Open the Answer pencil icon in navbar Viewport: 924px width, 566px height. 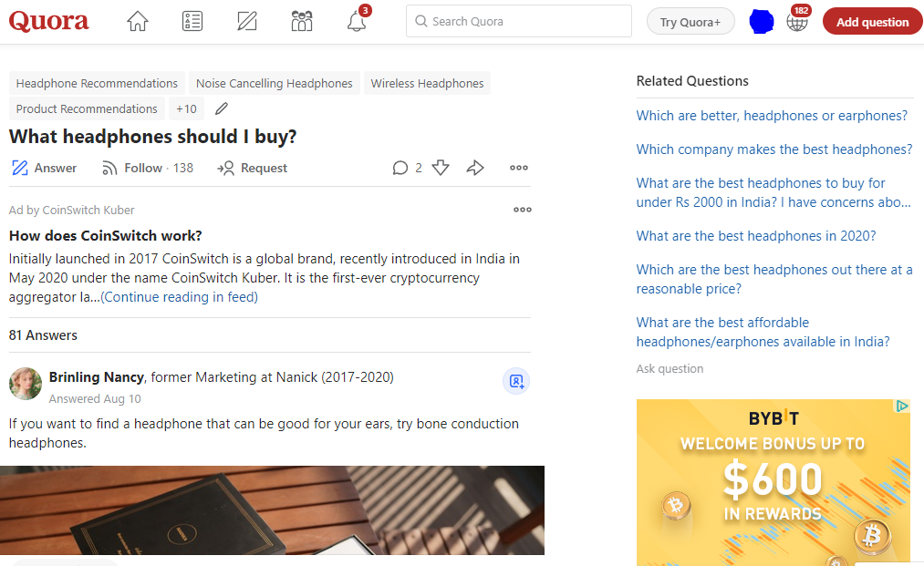click(247, 21)
